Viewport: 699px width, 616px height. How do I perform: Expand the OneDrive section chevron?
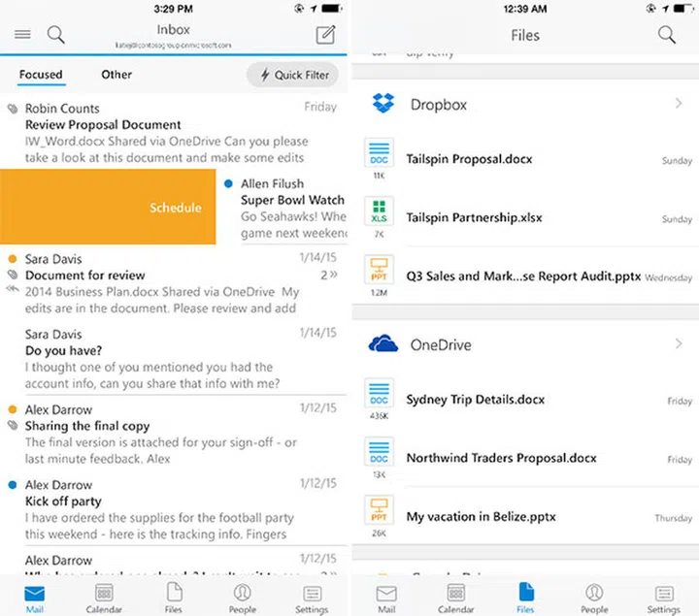click(x=679, y=344)
